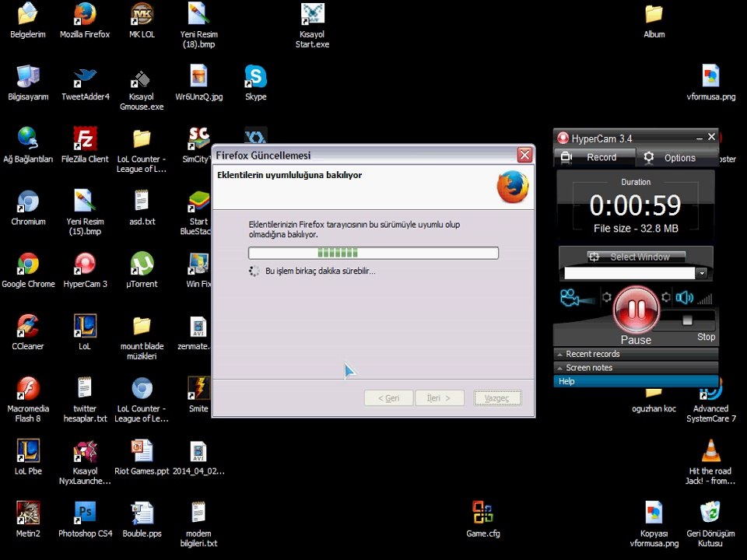
Task: Open the Advanced SystemCare 7 shortcut
Action: click(x=710, y=390)
